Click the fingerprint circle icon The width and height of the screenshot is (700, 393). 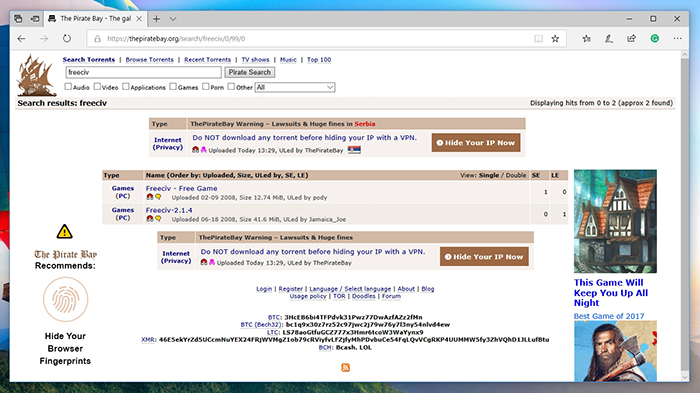coord(66,299)
